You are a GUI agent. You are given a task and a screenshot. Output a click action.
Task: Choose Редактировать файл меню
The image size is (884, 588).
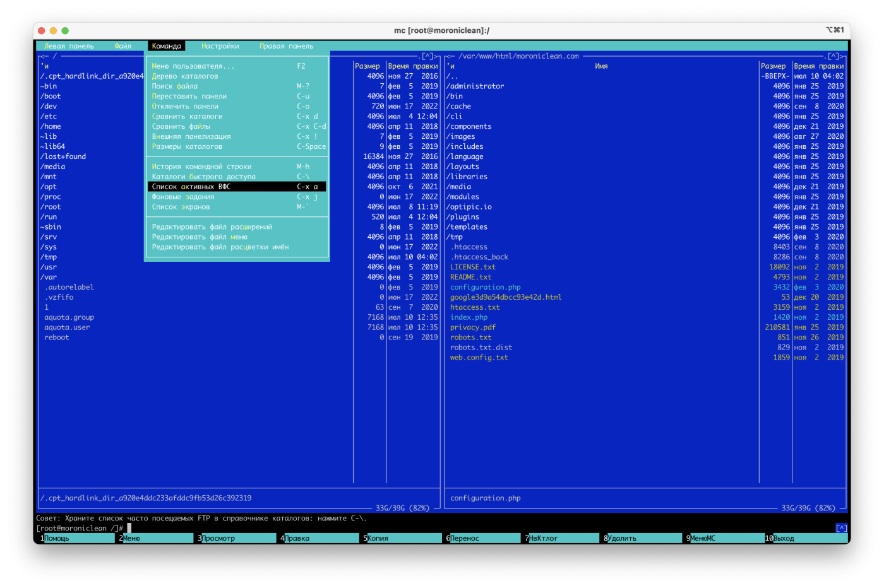[x=237, y=237]
